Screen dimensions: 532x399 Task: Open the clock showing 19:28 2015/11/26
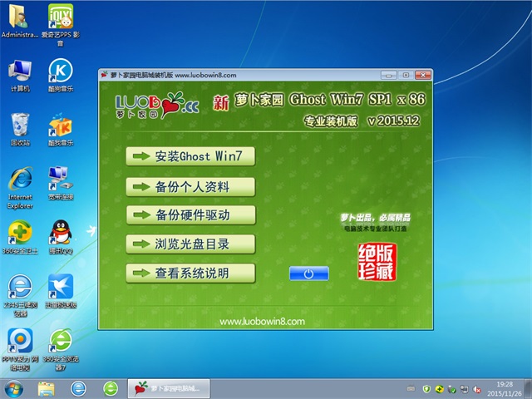pos(505,389)
